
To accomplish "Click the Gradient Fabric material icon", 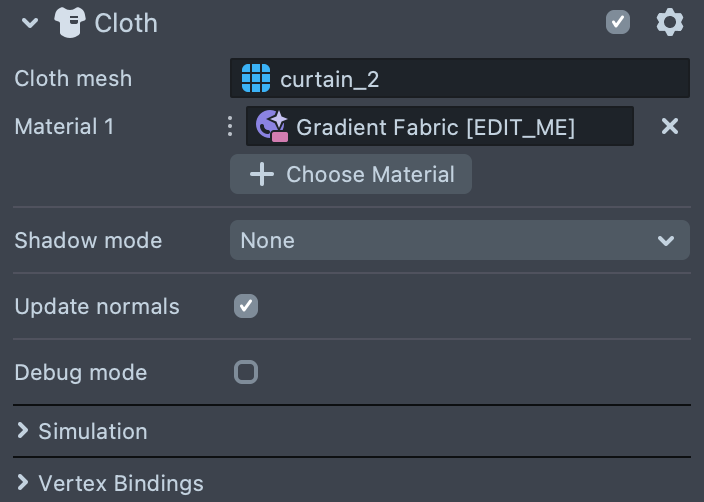I will [271, 126].
